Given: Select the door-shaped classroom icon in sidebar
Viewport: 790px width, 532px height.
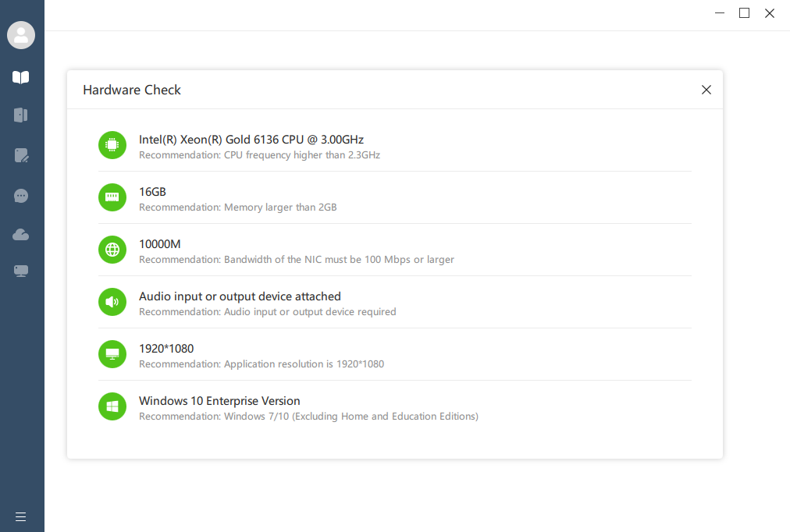Looking at the screenshot, I should 20,115.
